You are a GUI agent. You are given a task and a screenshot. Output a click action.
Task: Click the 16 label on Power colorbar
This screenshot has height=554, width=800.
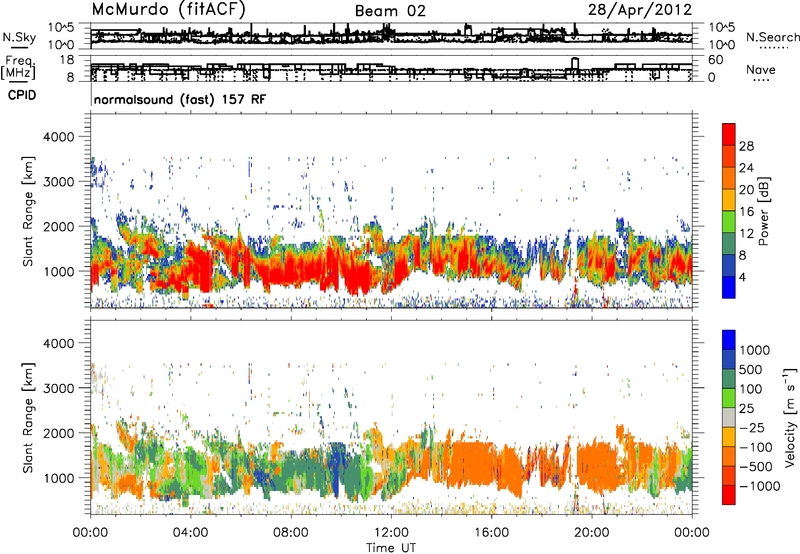click(x=746, y=212)
